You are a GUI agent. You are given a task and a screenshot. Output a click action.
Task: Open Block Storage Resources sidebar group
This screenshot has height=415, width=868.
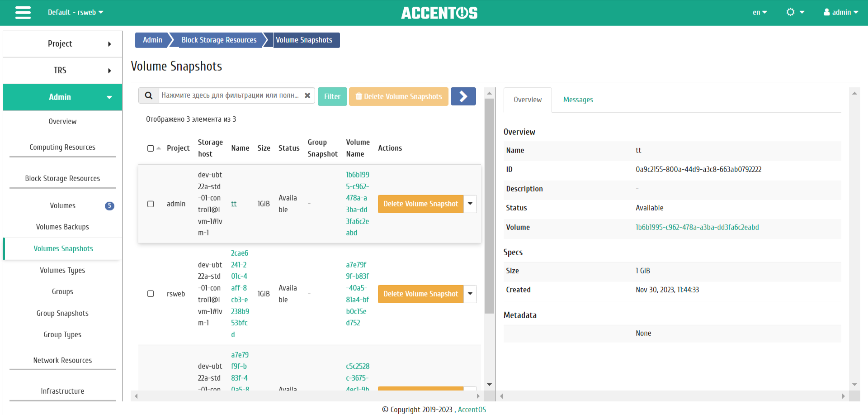(63, 178)
